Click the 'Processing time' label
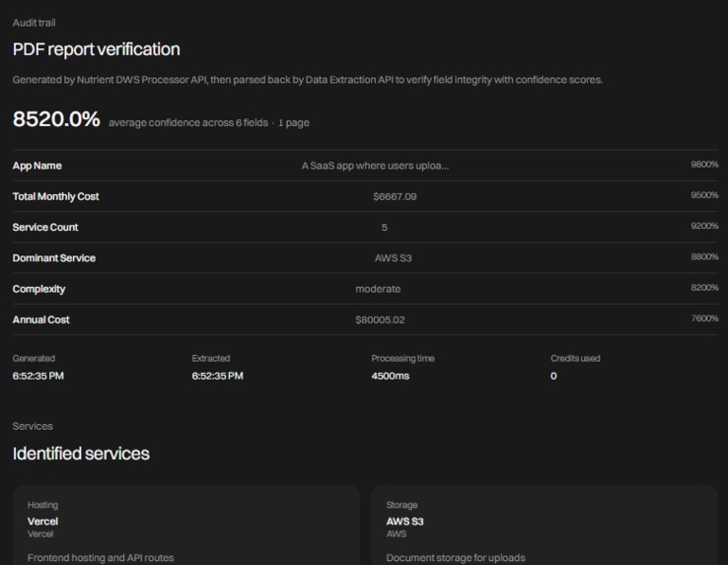Screen dimensions: 728x565 pos(403,358)
